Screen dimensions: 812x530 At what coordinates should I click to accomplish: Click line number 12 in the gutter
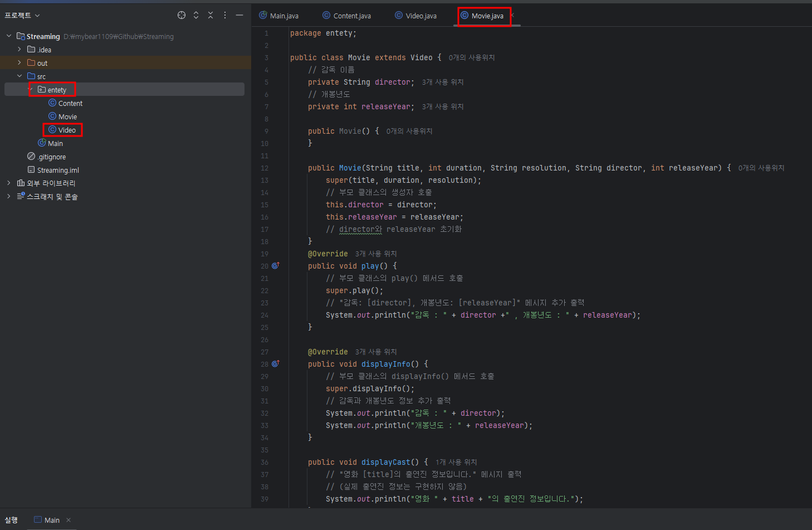tap(264, 168)
